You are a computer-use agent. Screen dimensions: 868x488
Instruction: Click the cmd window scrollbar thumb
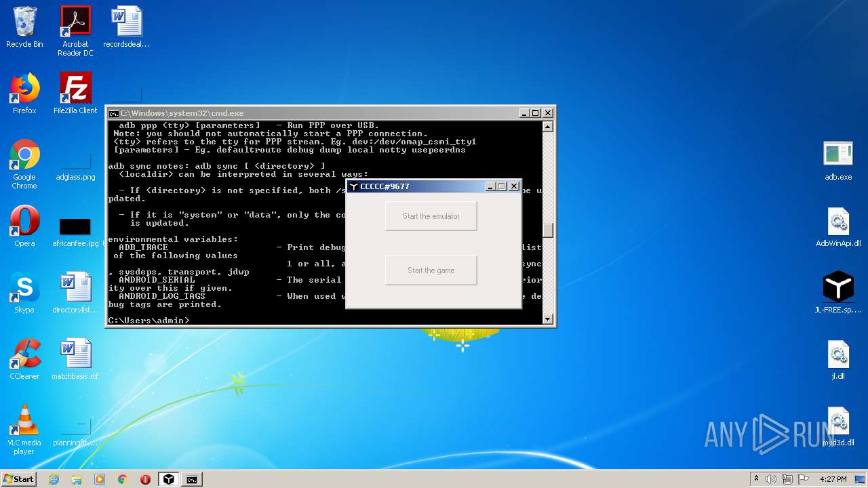(548, 230)
